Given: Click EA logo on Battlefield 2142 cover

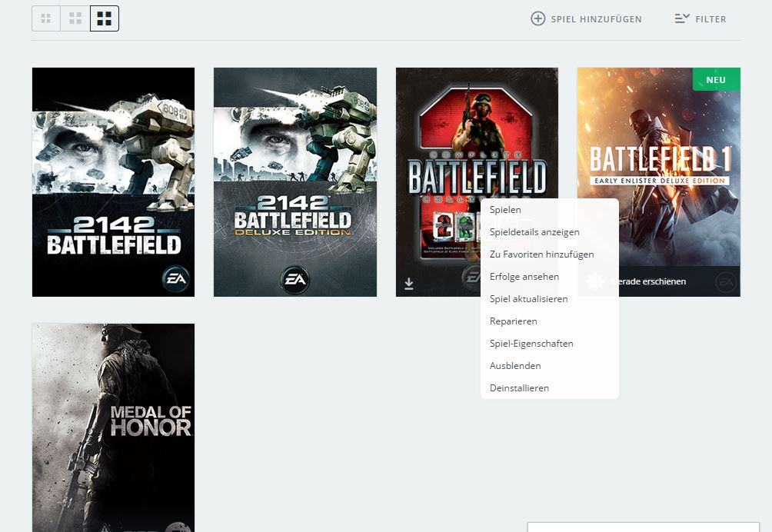Looking at the screenshot, I should click(176, 279).
